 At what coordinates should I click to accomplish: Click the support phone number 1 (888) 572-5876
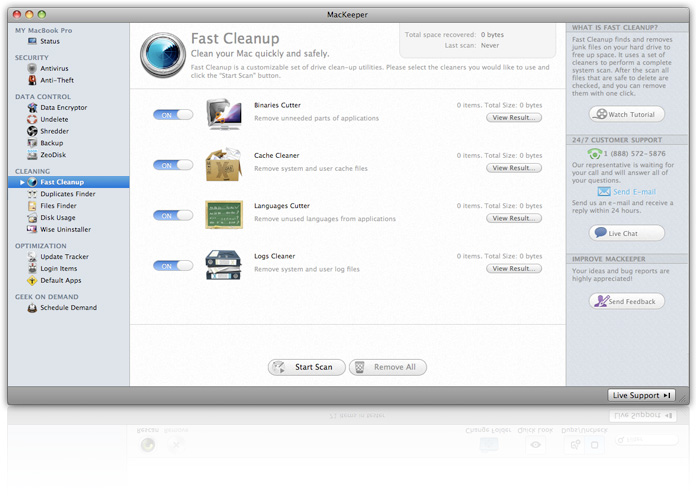point(634,154)
